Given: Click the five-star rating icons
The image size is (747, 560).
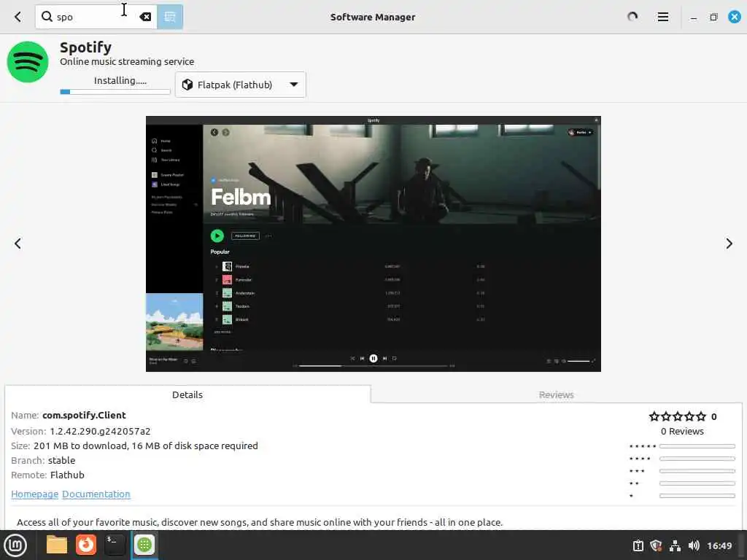Looking at the screenshot, I should (x=678, y=416).
